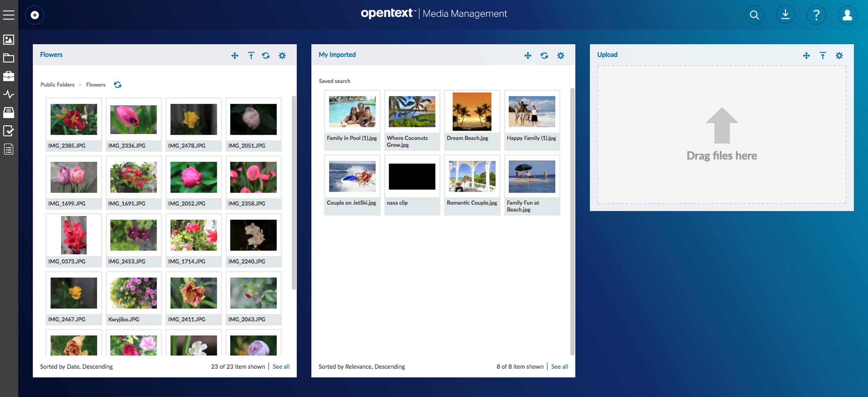Open IMG_2467.JPG thumbnail
This screenshot has height=397, width=868.
click(x=74, y=293)
